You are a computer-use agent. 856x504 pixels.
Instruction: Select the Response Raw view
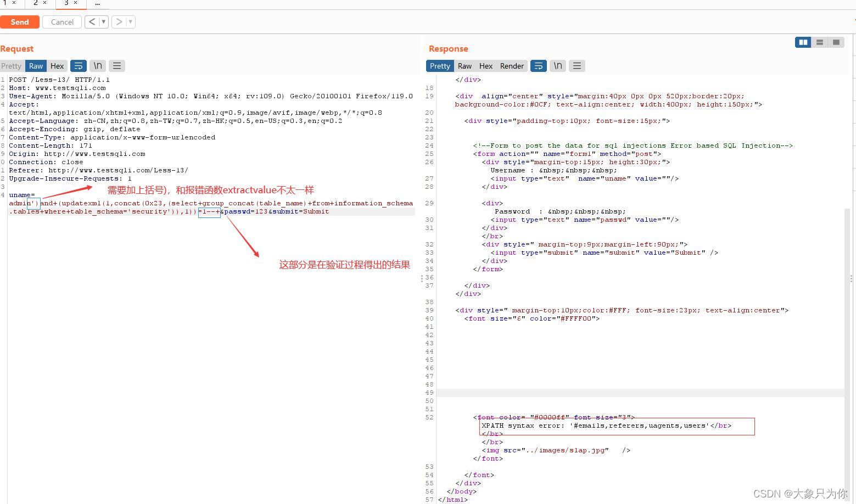click(x=465, y=66)
